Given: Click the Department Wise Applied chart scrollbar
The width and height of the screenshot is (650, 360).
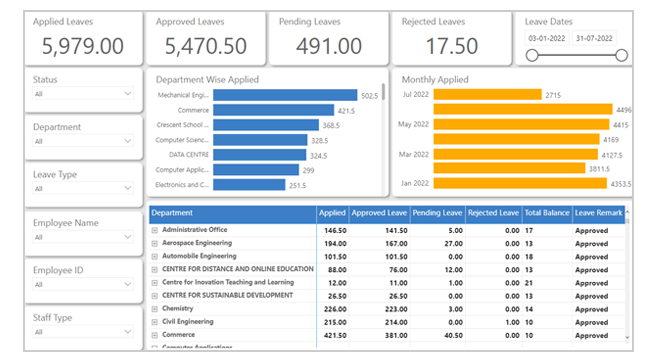Looking at the screenshot, I should pos(383,92).
